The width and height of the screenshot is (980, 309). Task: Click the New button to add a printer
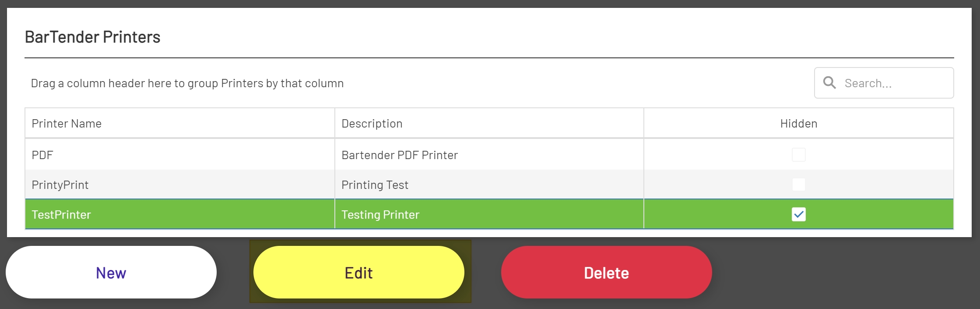pos(111,272)
